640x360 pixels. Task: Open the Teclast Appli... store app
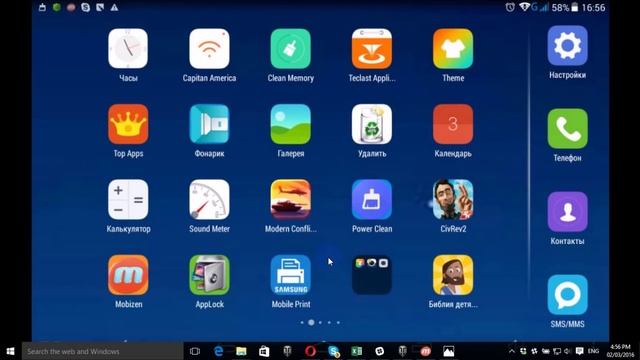tap(372, 49)
